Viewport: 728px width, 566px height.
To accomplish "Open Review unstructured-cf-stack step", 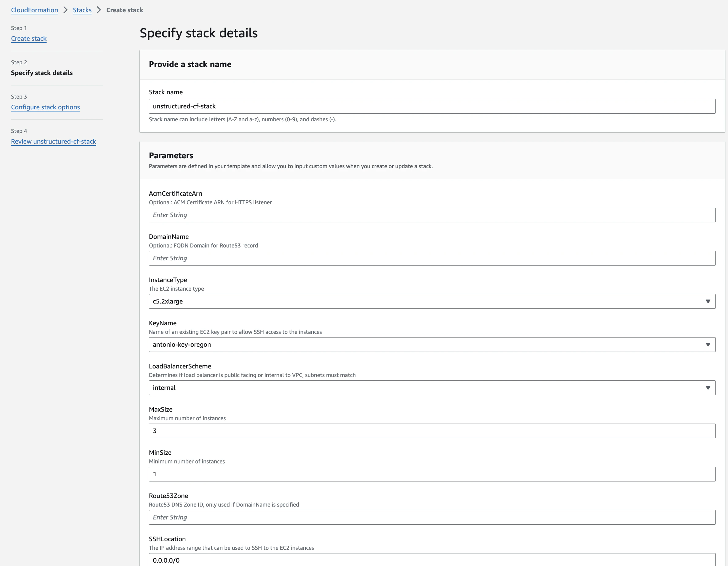I will pyautogui.click(x=53, y=141).
